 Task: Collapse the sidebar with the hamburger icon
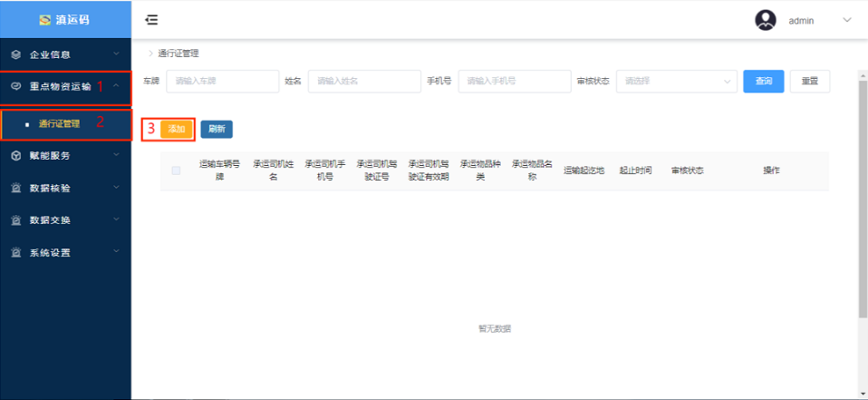pos(151,20)
